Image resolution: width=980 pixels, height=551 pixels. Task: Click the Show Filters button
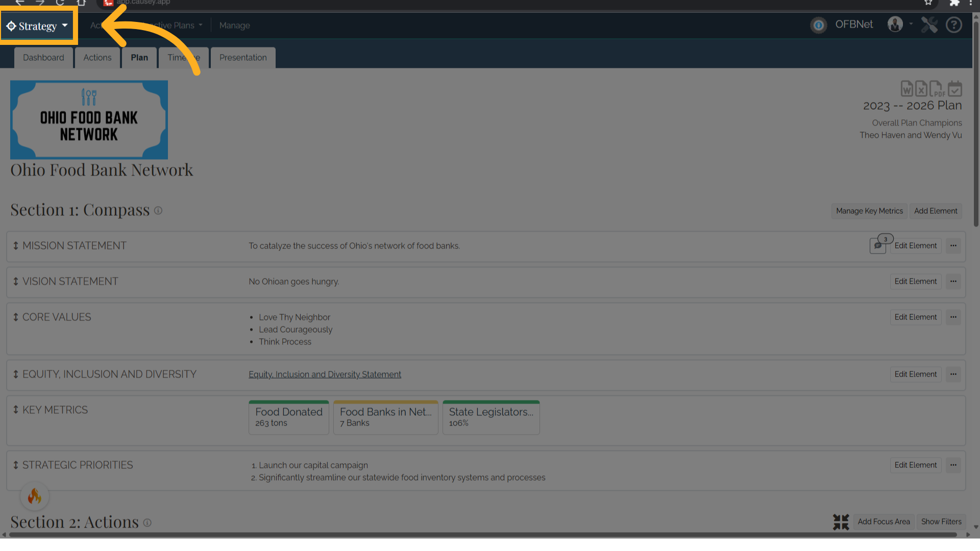[x=941, y=522]
